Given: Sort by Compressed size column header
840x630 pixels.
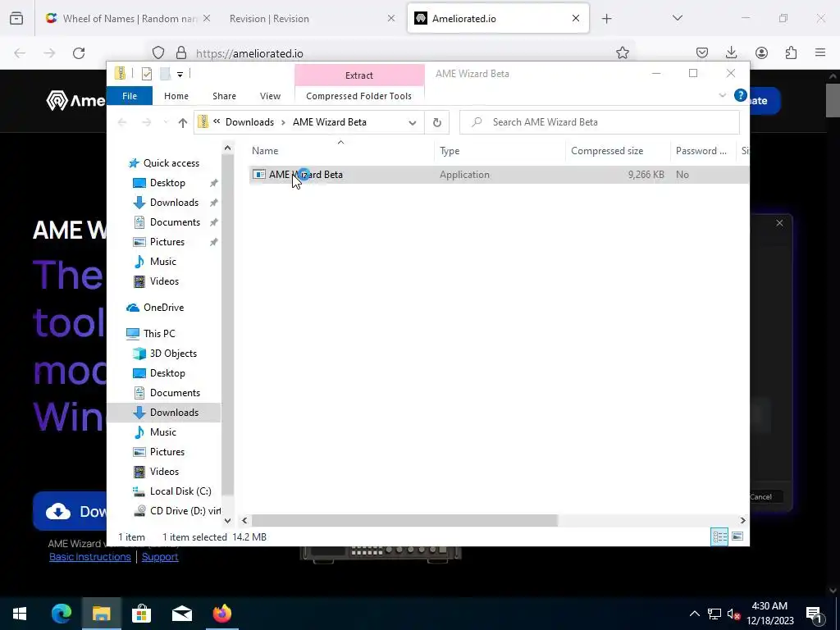Looking at the screenshot, I should pyautogui.click(x=607, y=151).
